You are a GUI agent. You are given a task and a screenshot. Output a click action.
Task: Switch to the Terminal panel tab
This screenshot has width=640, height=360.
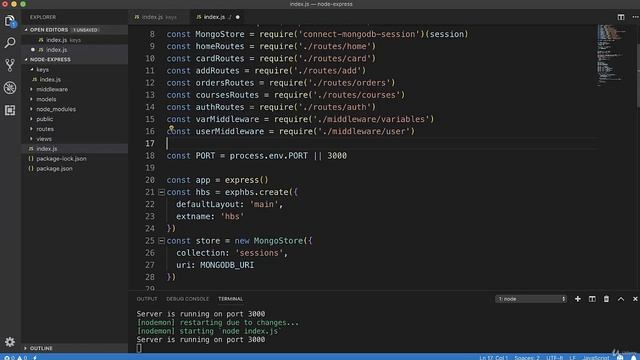(230, 299)
